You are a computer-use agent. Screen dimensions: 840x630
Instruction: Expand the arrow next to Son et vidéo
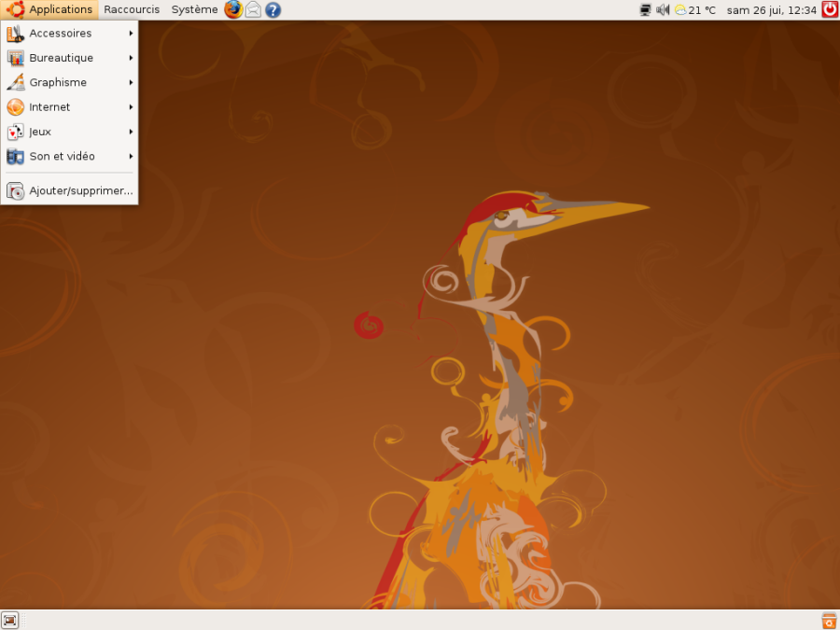pos(131,157)
